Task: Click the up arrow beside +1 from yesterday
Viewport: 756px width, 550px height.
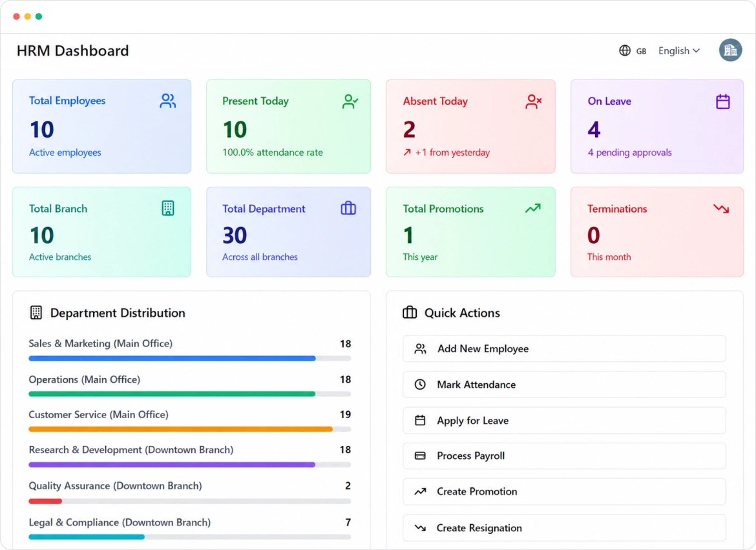Action: 408,153
